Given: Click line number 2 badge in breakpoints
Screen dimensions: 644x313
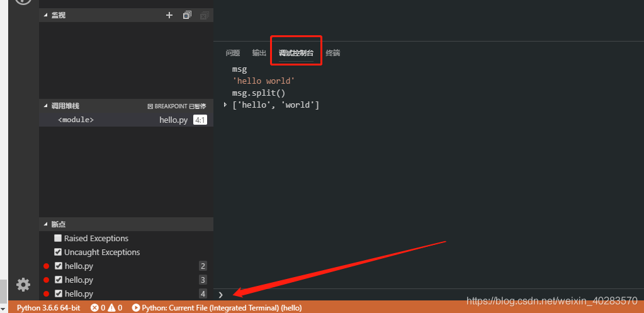Looking at the screenshot, I should (203, 266).
